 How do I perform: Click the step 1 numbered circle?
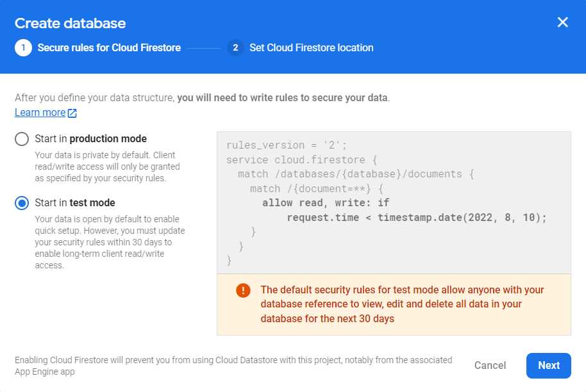(x=22, y=47)
